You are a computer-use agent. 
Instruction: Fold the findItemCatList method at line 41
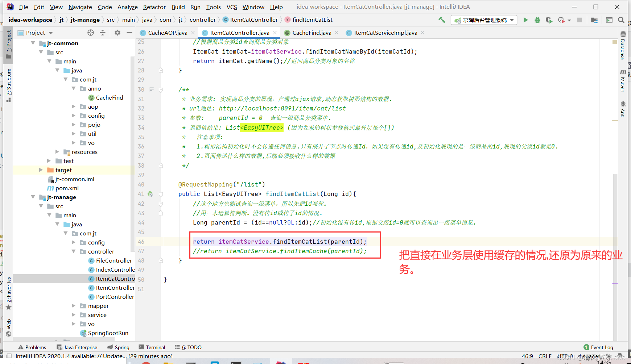[161, 194]
